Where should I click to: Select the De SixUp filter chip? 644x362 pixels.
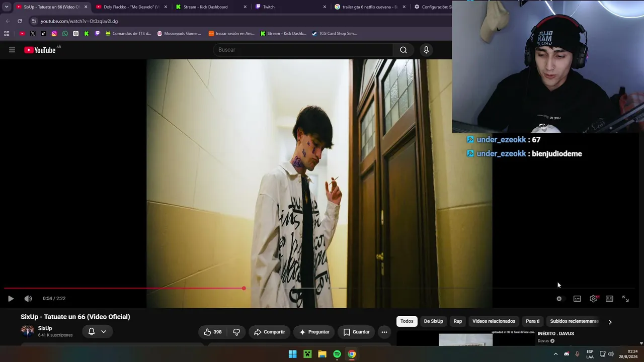[x=433, y=321]
